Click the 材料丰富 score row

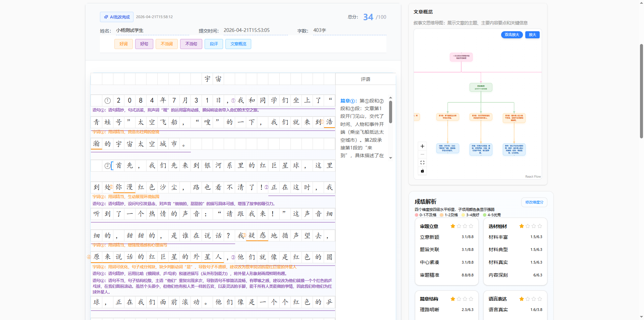coord(515,237)
